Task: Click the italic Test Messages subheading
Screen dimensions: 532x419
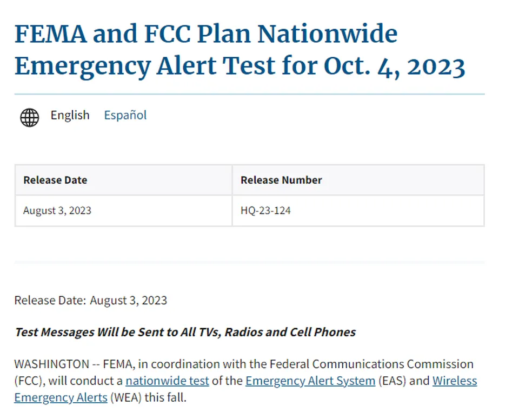Action: 185,332
